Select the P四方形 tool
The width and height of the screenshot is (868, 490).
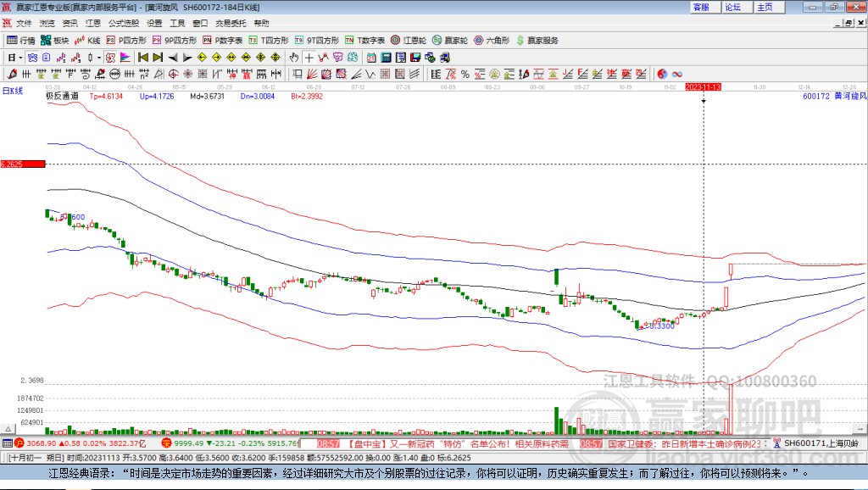126,40
